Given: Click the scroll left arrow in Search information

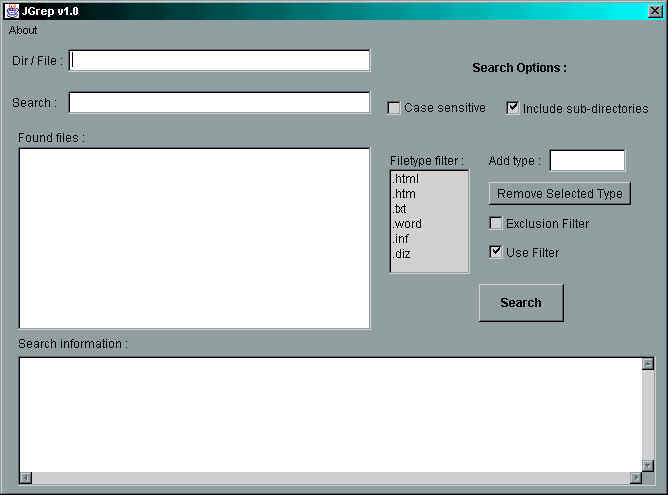Looking at the screenshot, I should (x=26, y=478).
